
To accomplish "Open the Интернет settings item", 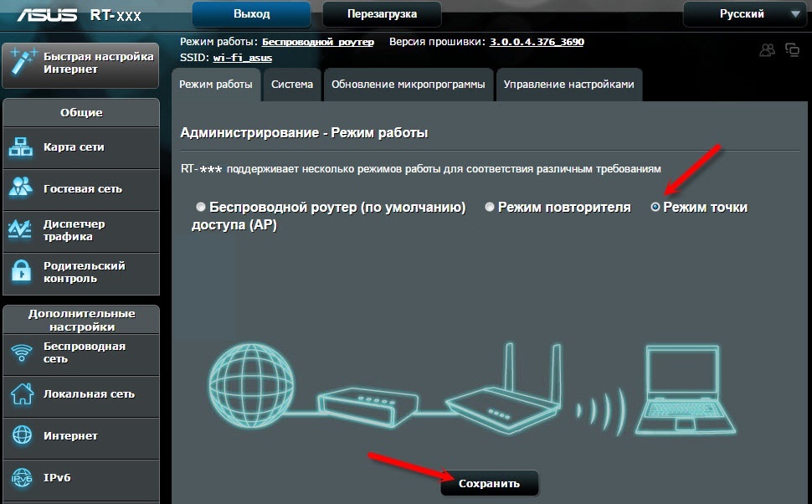I will point(81,438).
